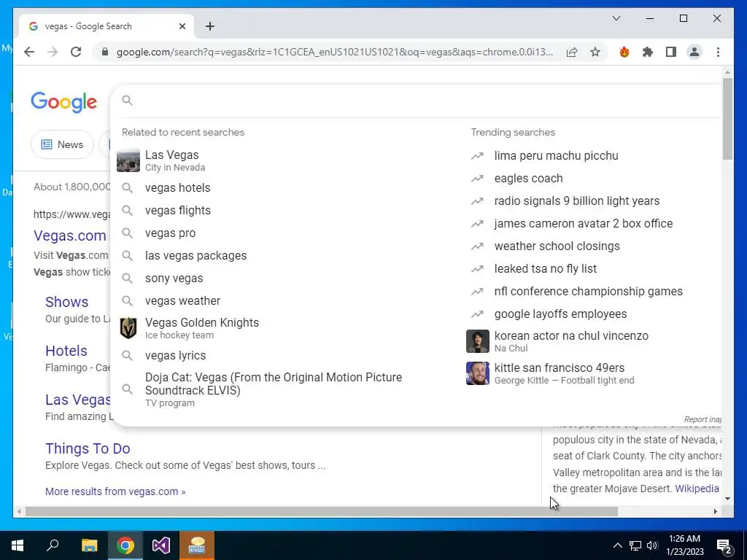This screenshot has height=560, width=747.
Task: Click the Google logo
Action: tap(64, 102)
